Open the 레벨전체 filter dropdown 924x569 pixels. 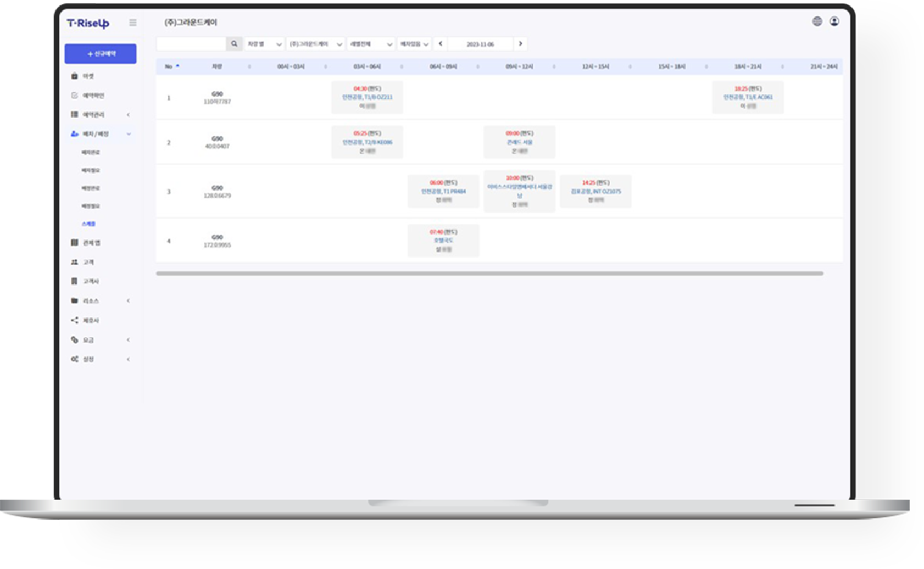click(x=371, y=44)
